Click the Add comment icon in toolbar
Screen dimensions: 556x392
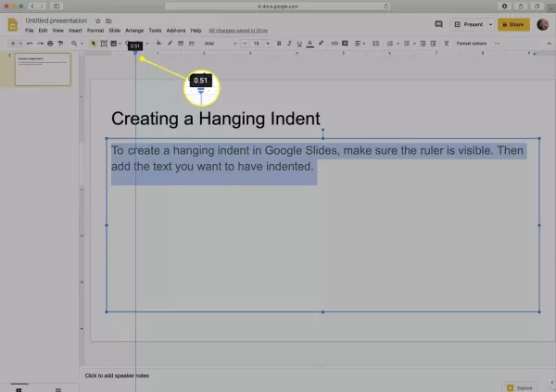pos(345,44)
